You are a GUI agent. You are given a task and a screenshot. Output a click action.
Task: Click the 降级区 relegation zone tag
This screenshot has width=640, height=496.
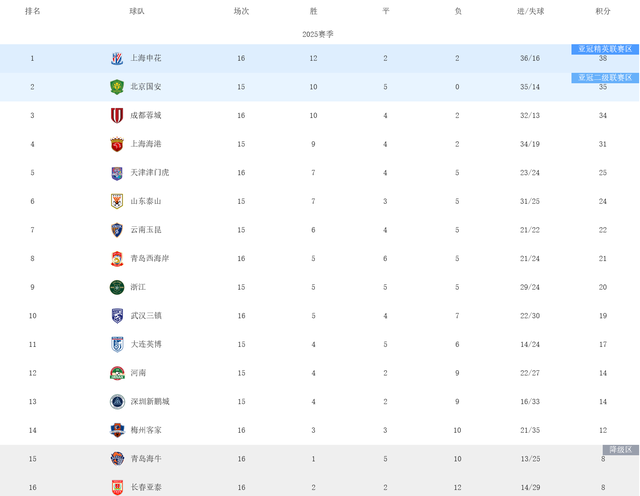tap(619, 450)
